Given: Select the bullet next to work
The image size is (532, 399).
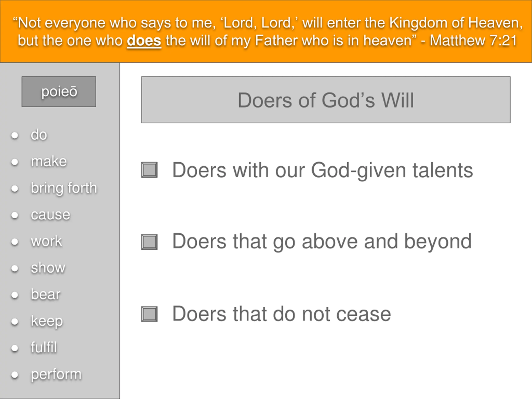Looking at the screenshot, I should (x=15, y=242).
